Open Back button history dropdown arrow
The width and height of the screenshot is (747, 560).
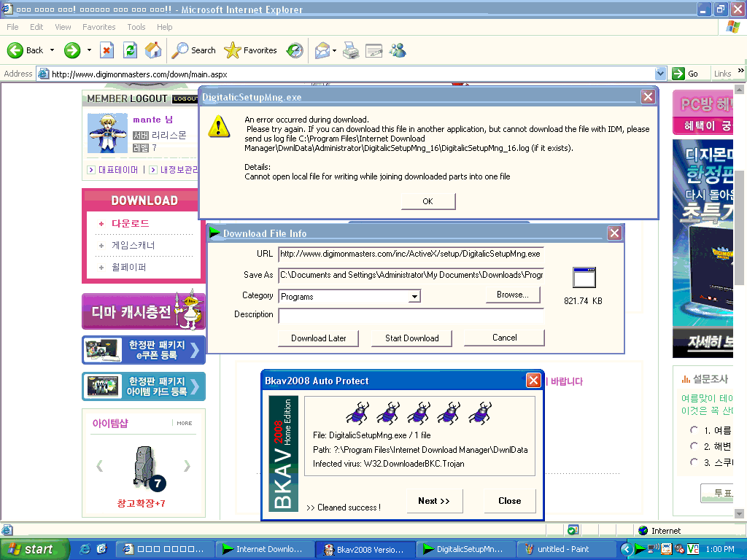tap(53, 50)
